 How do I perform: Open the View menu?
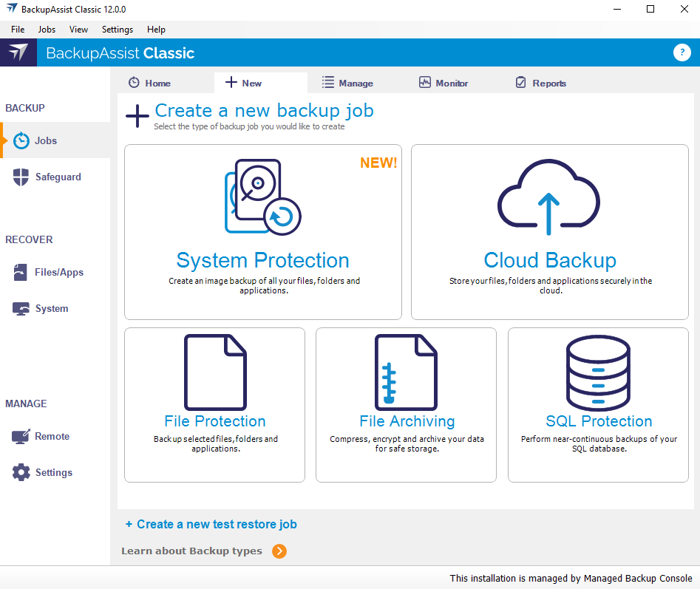coord(78,30)
